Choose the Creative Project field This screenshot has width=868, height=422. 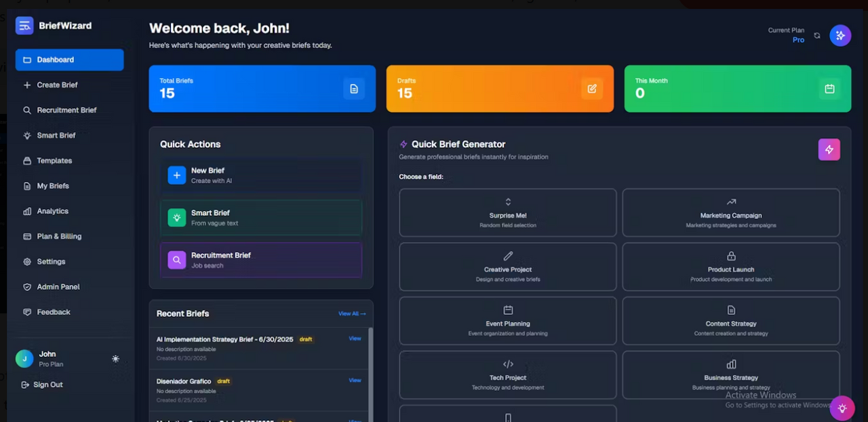pos(508,267)
